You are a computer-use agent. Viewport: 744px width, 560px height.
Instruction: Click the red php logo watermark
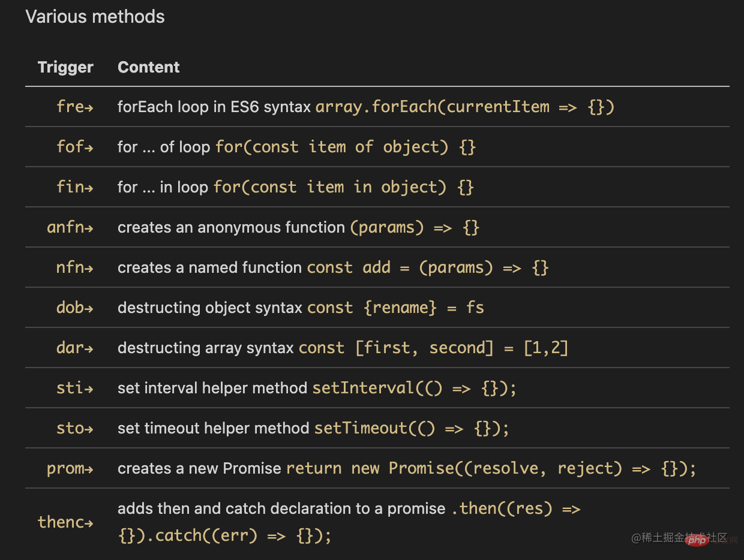tap(696, 540)
